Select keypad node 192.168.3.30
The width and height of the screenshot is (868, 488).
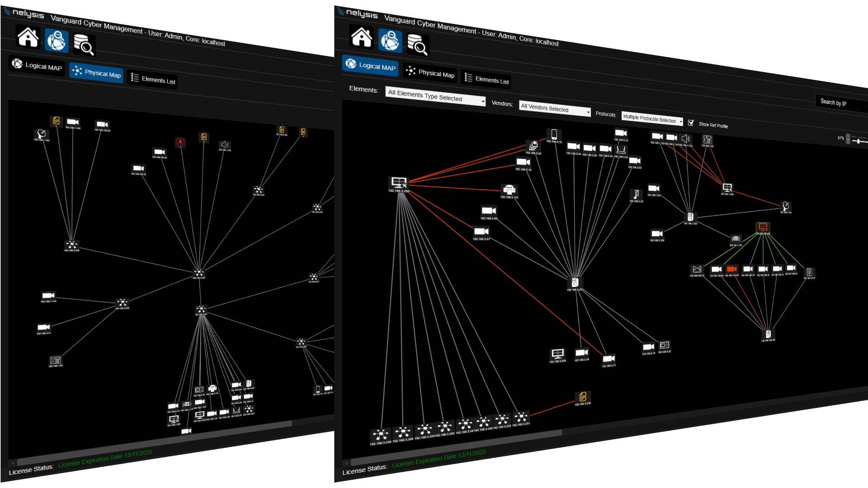point(636,195)
